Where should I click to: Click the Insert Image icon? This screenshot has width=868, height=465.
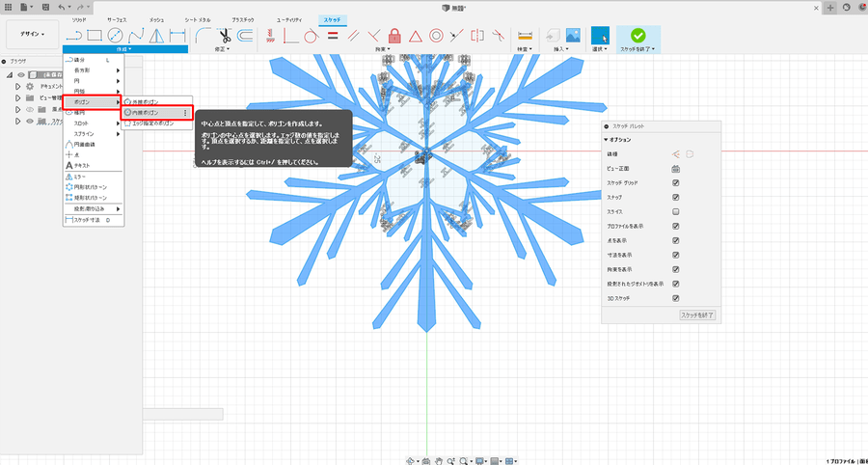573,36
